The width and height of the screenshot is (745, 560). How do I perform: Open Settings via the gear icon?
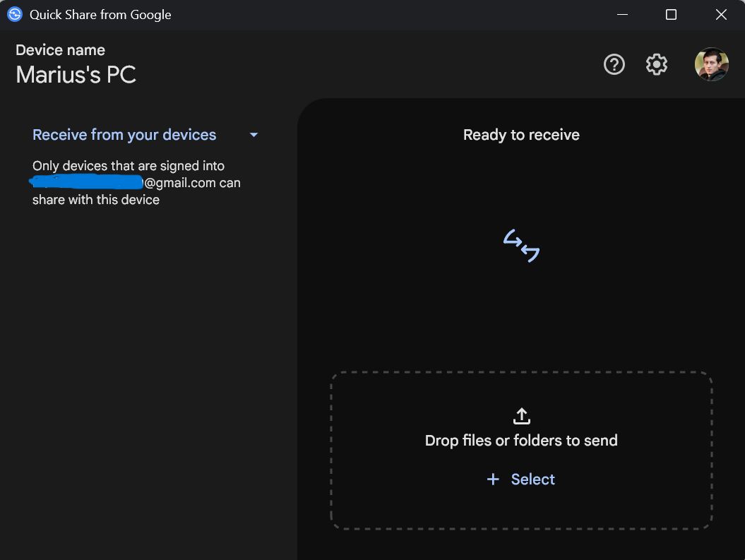click(657, 64)
